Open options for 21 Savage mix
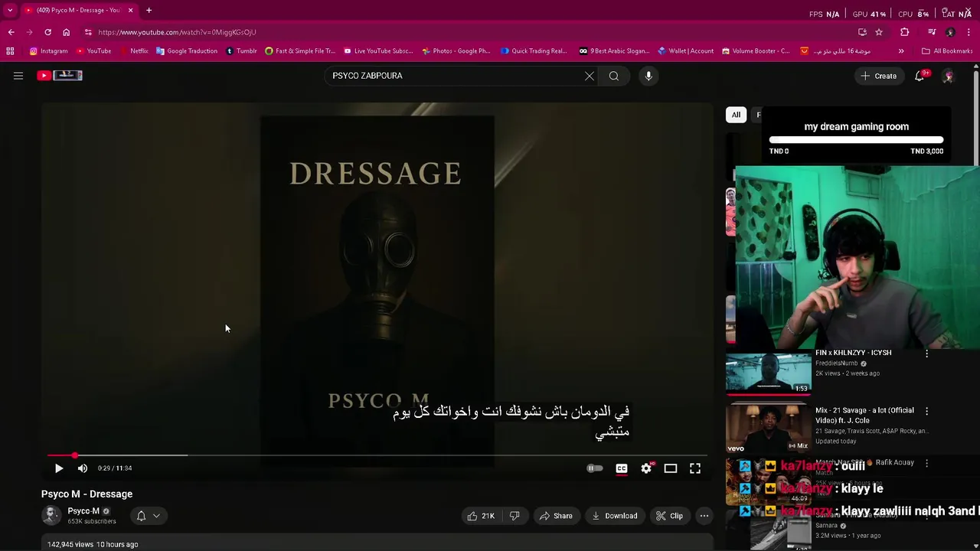Viewport: 980px width, 551px height. (x=927, y=411)
